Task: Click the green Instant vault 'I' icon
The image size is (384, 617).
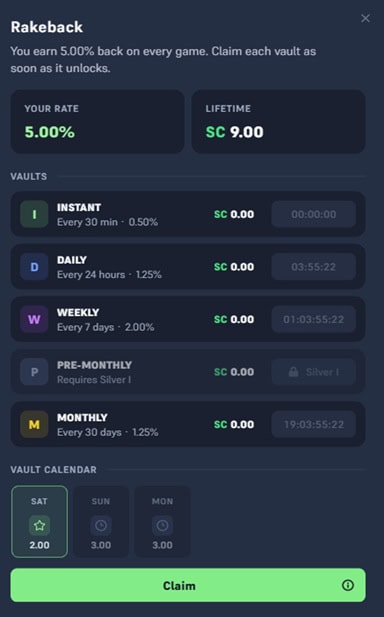Action: [x=34, y=214]
